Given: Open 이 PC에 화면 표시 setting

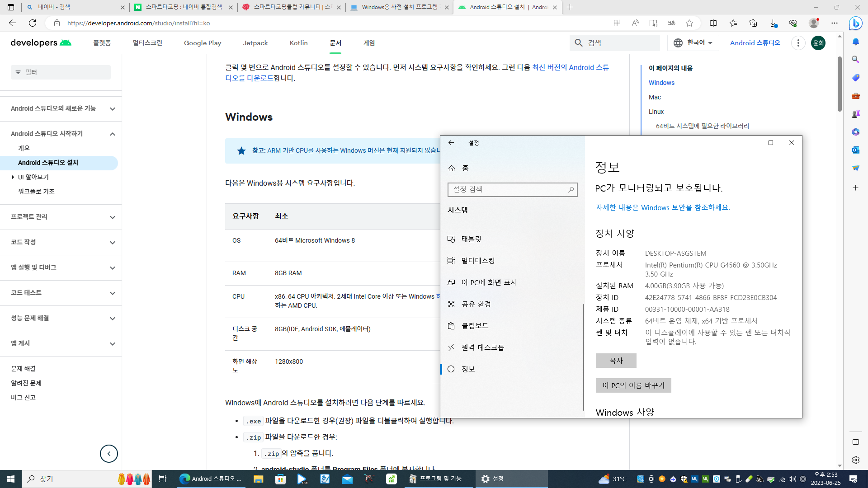Looking at the screenshot, I should 512,282.
